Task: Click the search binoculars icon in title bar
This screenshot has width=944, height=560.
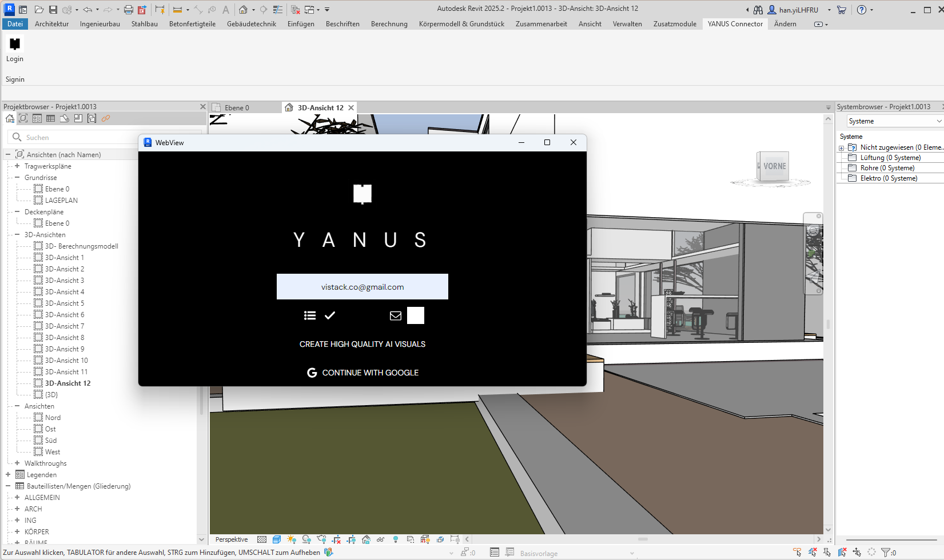Action: [758, 10]
